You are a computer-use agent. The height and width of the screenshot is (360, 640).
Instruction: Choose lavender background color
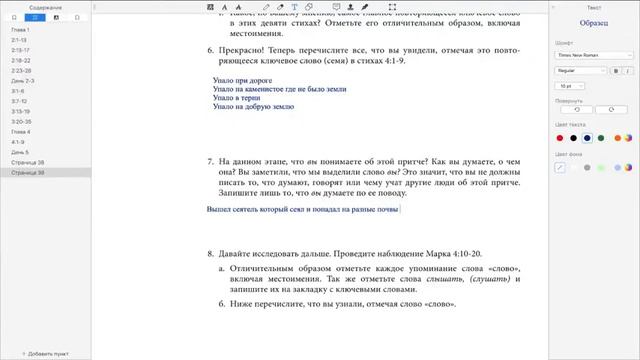point(618,167)
